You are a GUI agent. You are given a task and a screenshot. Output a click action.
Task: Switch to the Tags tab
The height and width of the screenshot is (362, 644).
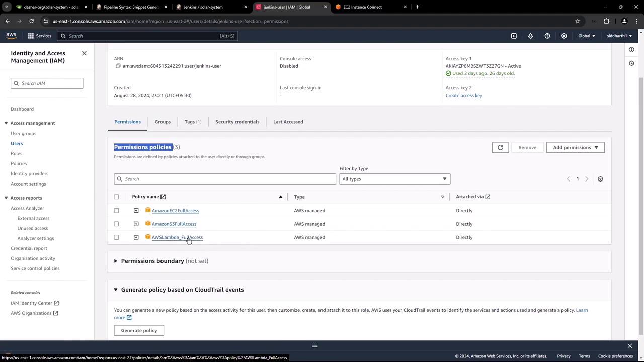pos(193,122)
